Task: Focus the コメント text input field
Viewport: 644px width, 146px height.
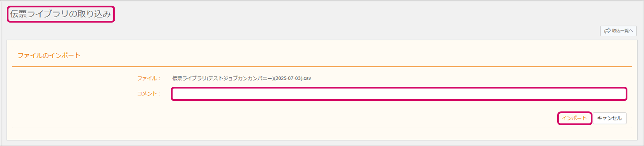Action: (x=399, y=94)
